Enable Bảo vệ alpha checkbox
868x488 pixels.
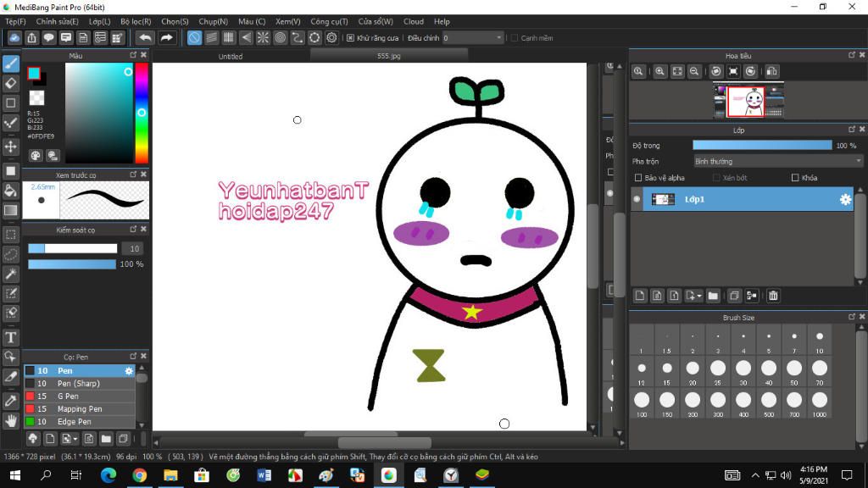(638, 178)
